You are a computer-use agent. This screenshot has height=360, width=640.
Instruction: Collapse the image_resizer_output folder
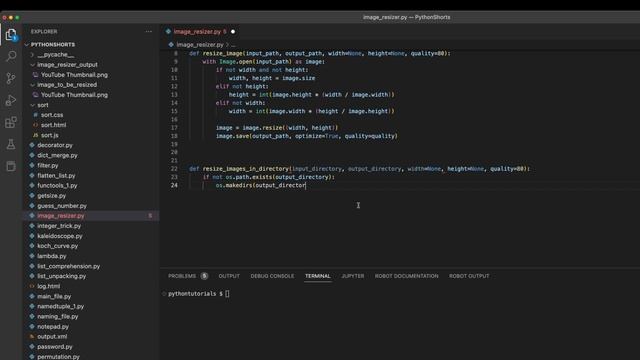[67, 64]
